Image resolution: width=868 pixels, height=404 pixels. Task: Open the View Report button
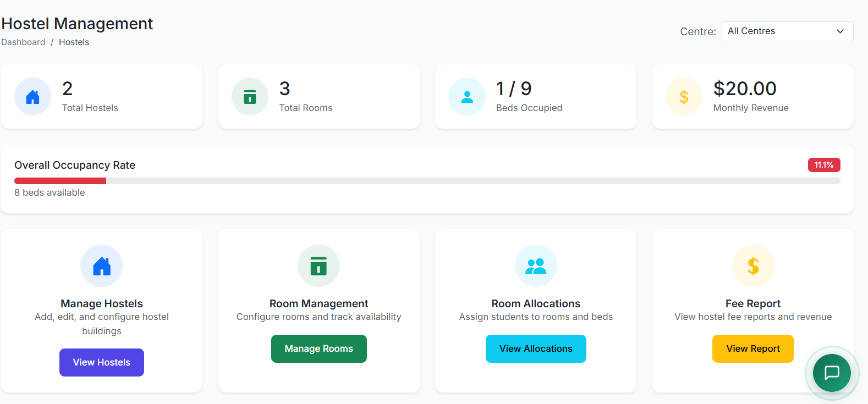753,348
